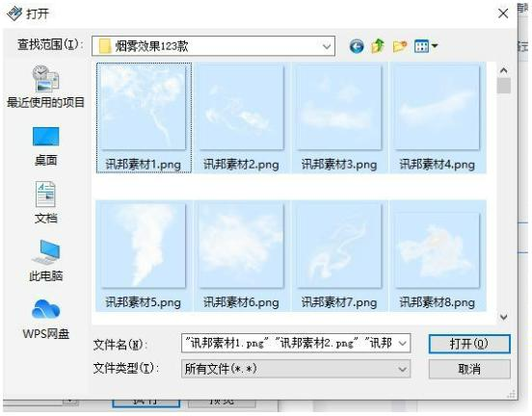Image resolution: width=532 pixels, height=416 pixels.
Task: Open the WPS网盘 cloud shortcut
Action: tap(45, 319)
